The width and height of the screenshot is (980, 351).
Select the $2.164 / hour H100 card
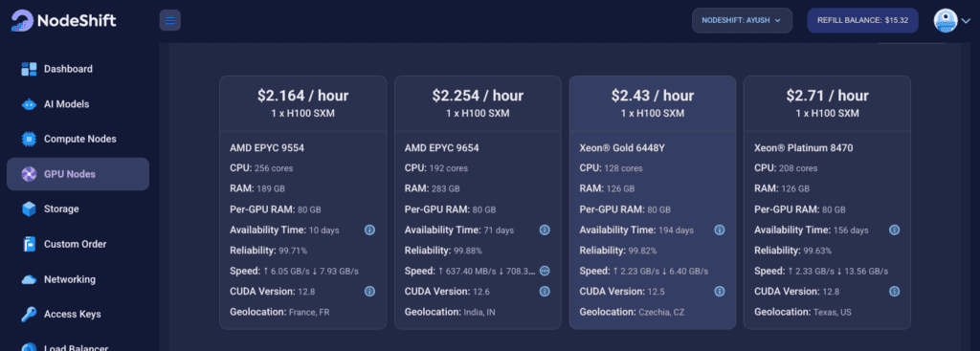(x=303, y=203)
